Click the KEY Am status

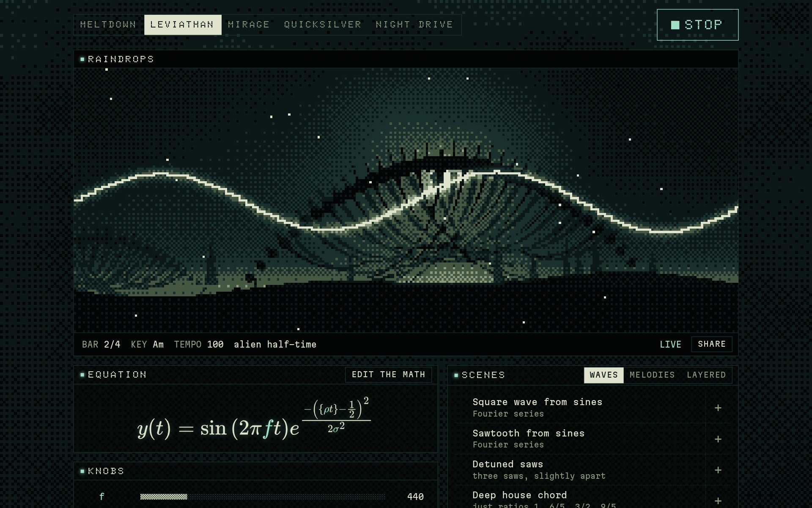click(147, 345)
